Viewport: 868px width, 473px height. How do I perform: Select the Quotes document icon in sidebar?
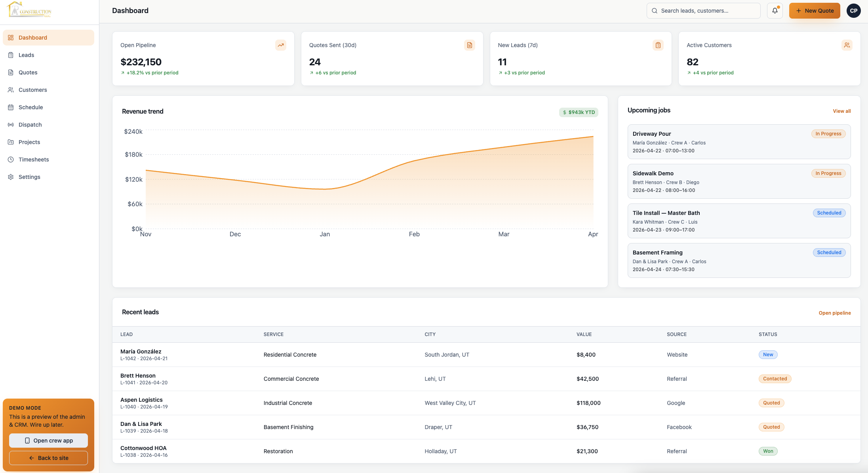click(x=11, y=72)
